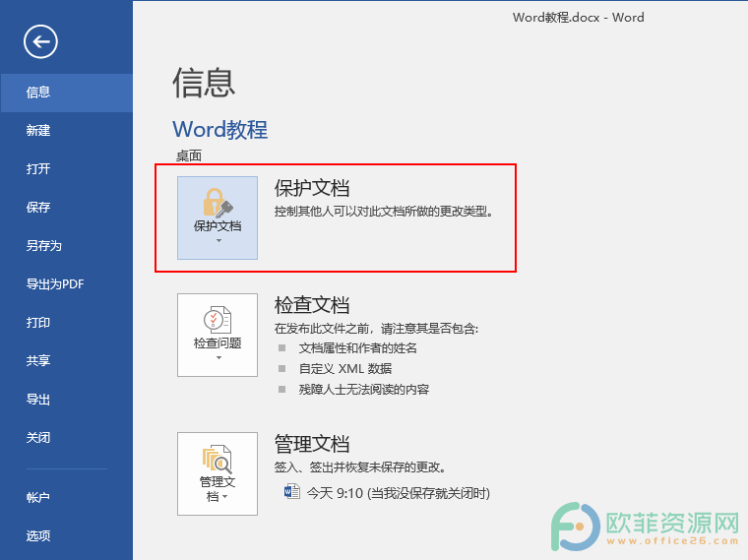748x560 pixels.
Task: Click the 信息 page heading
Action: [204, 83]
